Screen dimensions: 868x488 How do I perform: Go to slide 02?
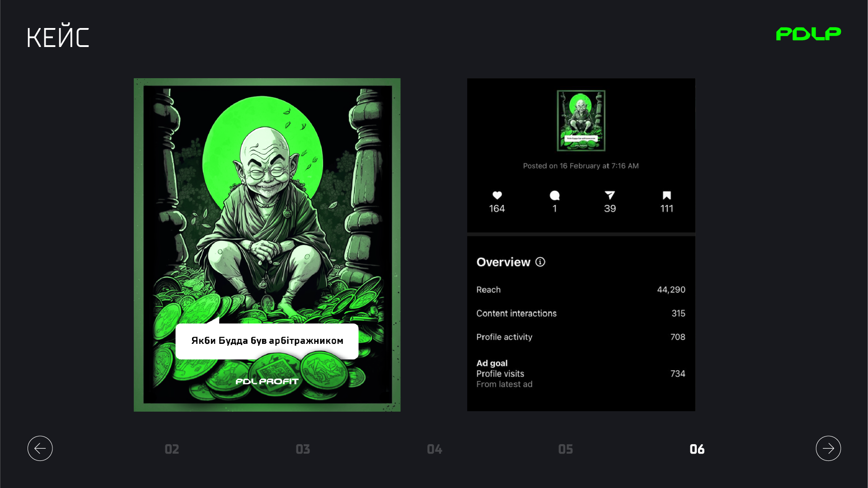pos(172,449)
